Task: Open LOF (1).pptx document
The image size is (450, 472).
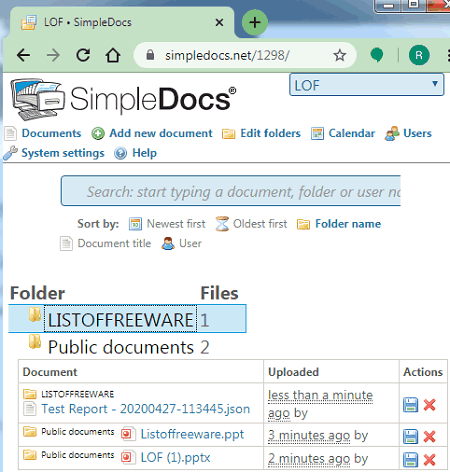Action: (176, 458)
